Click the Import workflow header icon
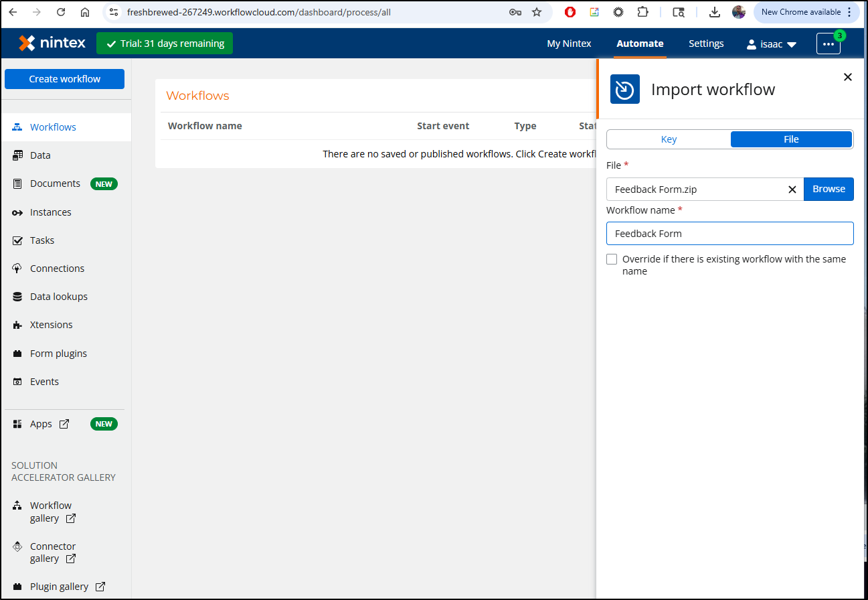The image size is (868, 600). (x=625, y=89)
